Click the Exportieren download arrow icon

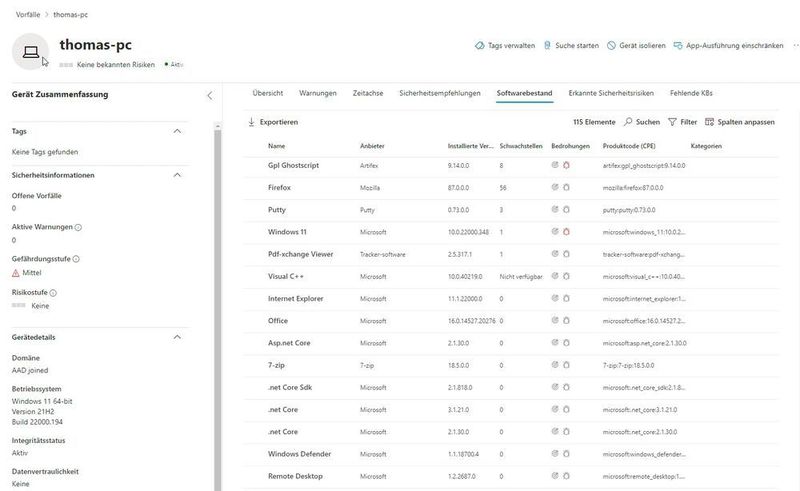click(251, 122)
